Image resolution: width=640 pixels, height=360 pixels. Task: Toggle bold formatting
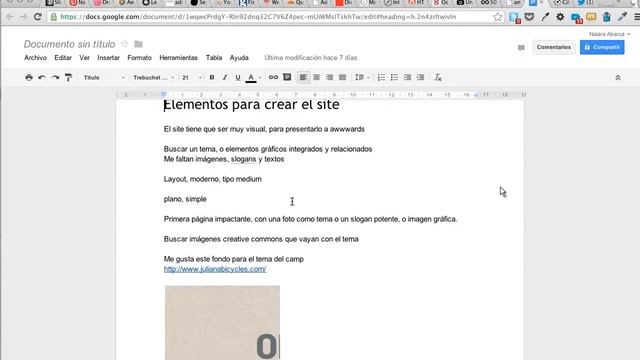pyautogui.click(x=211, y=77)
